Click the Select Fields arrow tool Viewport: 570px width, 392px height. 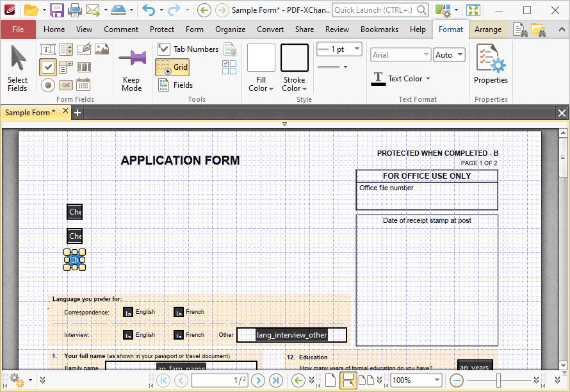pos(17,68)
